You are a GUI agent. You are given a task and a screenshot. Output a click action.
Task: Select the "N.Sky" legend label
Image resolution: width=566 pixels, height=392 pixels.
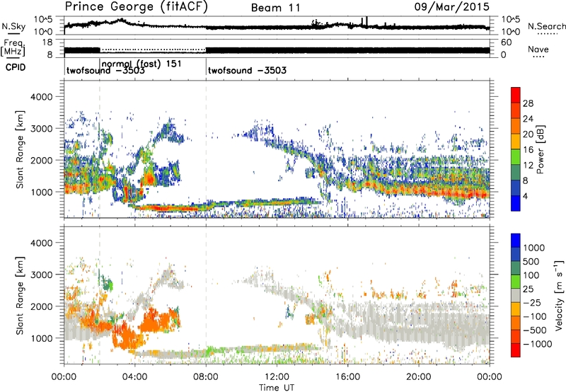tap(13, 26)
